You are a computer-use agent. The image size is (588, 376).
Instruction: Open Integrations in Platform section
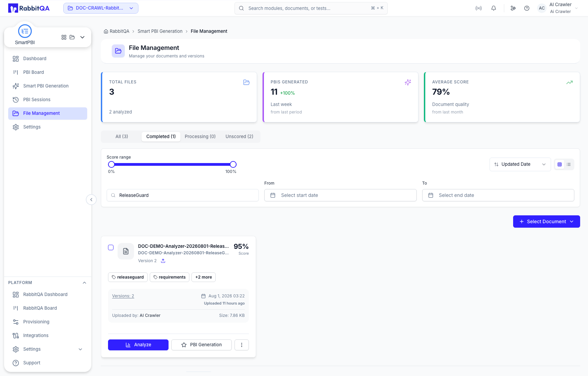click(48, 336)
